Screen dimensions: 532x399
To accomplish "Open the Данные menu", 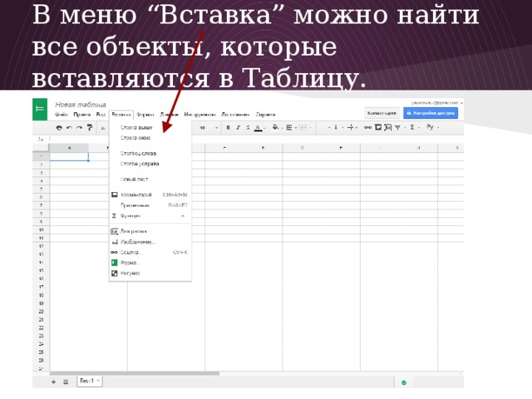I will pos(170,115).
